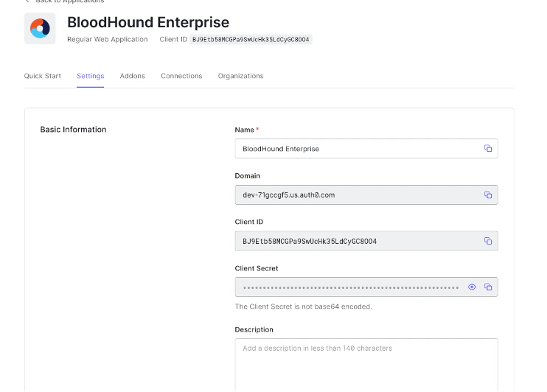Click the Client ID code in header
This screenshot has height=392, width=547.
[x=251, y=40]
